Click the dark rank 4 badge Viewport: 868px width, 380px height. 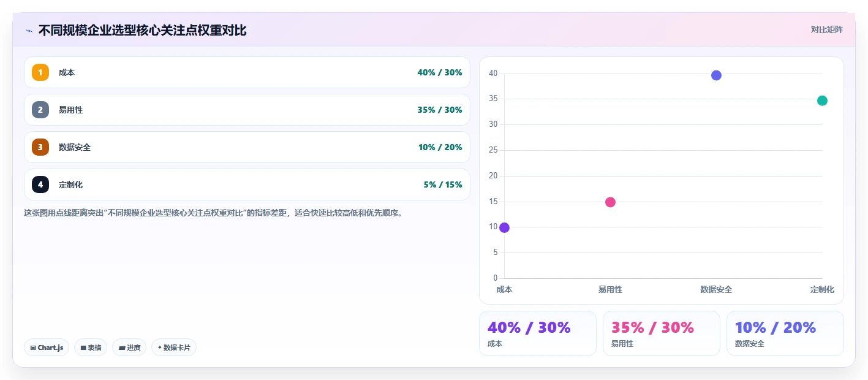pyautogui.click(x=40, y=184)
